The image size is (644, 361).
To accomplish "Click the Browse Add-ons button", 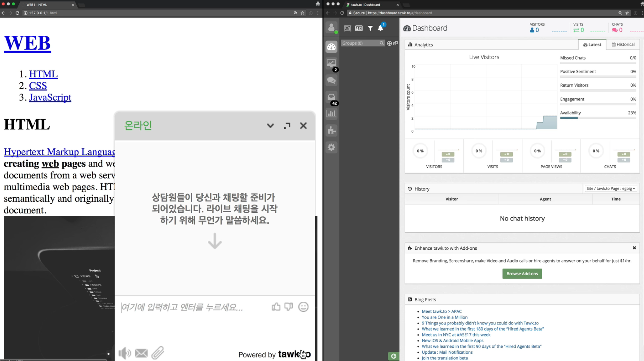I will tap(522, 273).
